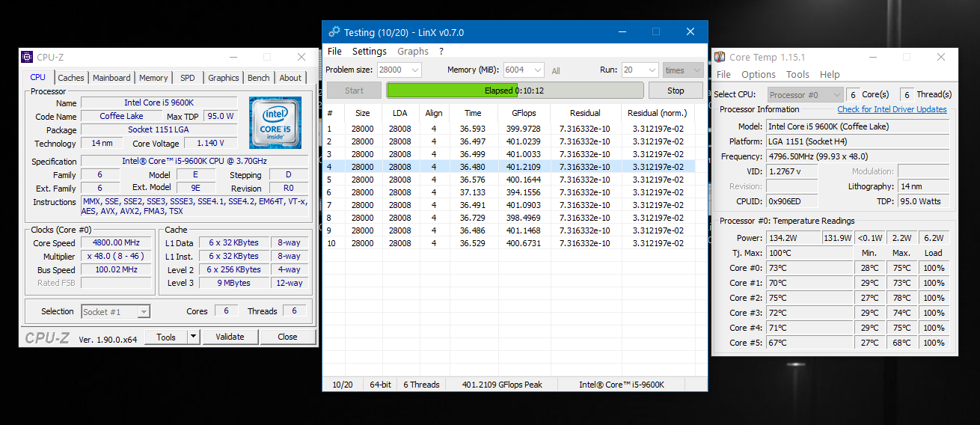Open the Options menu in Core Temp
The height and width of the screenshot is (425, 980).
(759, 75)
